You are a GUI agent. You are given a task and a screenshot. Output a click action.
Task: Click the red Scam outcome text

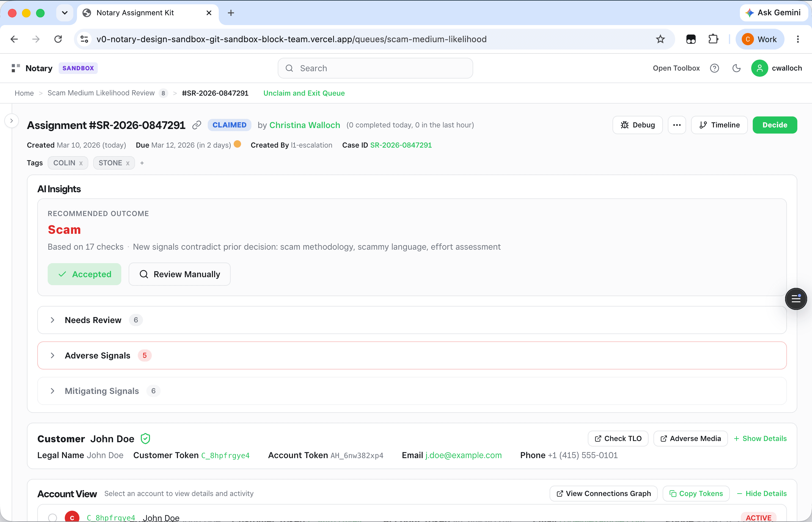point(64,230)
